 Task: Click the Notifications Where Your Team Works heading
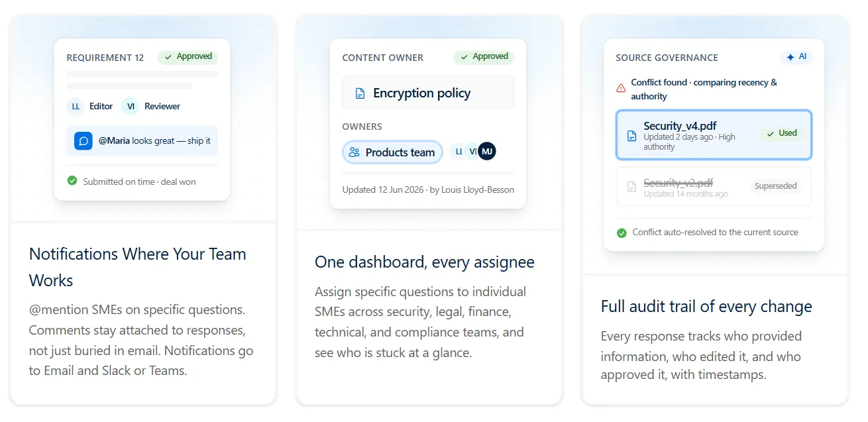138,267
